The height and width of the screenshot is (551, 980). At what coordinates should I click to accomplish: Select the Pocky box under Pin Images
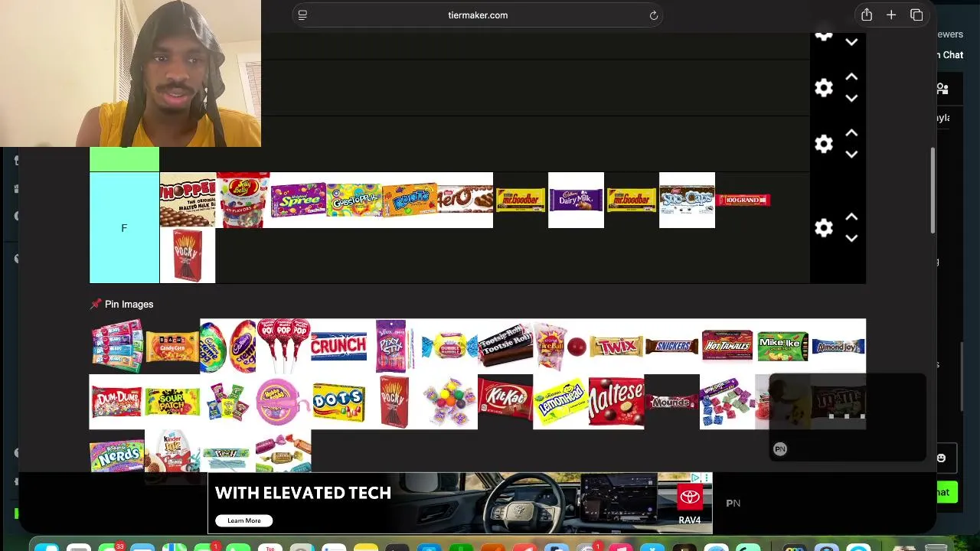(394, 402)
